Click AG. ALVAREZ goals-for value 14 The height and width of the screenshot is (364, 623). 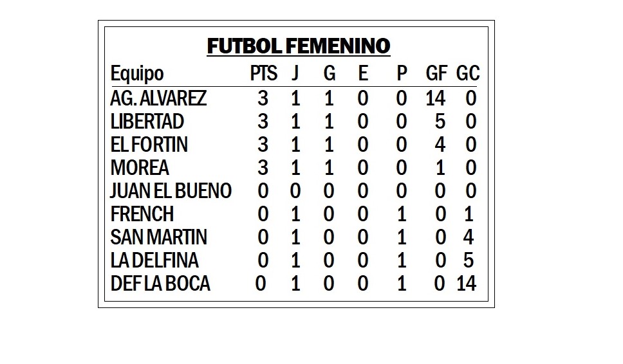(x=436, y=98)
